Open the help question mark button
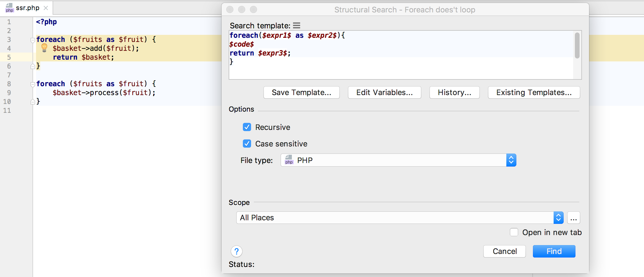 (x=237, y=251)
